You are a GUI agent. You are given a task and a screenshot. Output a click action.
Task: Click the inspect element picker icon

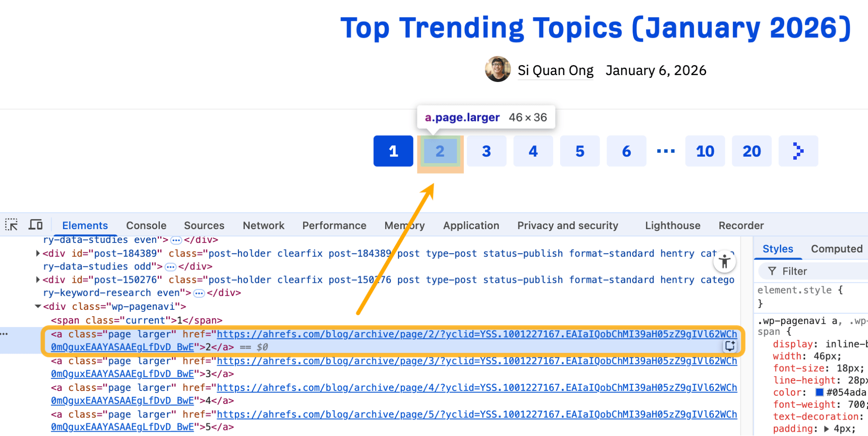click(11, 225)
